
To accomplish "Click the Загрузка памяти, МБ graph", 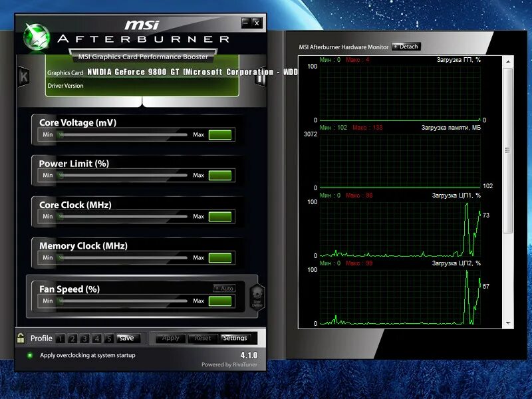I will click(400, 161).
